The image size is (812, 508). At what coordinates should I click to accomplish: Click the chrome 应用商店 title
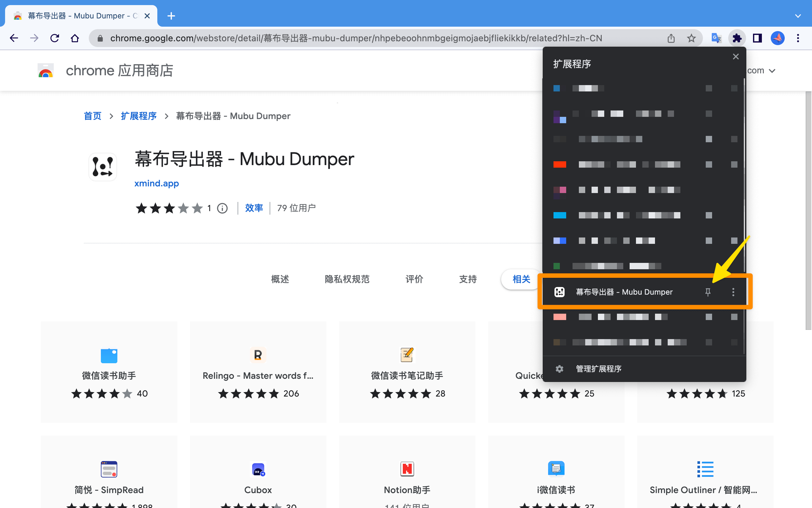click(x=120, y=70)
